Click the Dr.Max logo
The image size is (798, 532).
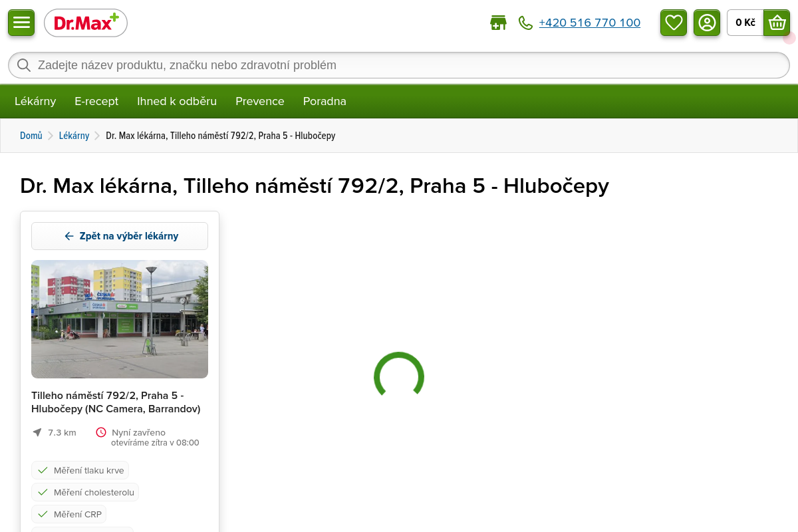point(86,23)
